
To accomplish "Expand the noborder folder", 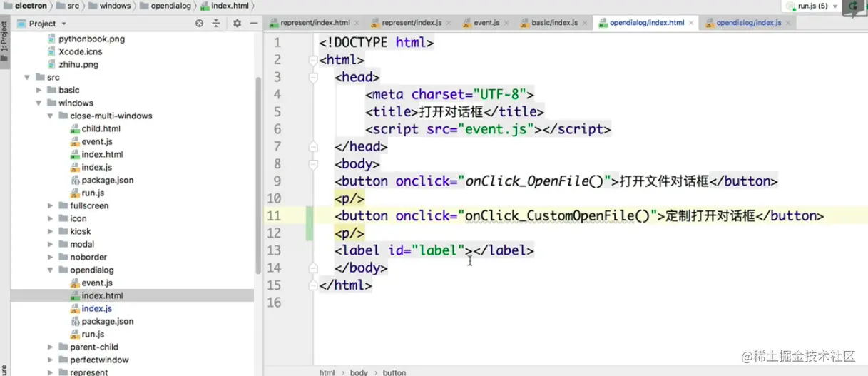I will (x=51, y=257).
